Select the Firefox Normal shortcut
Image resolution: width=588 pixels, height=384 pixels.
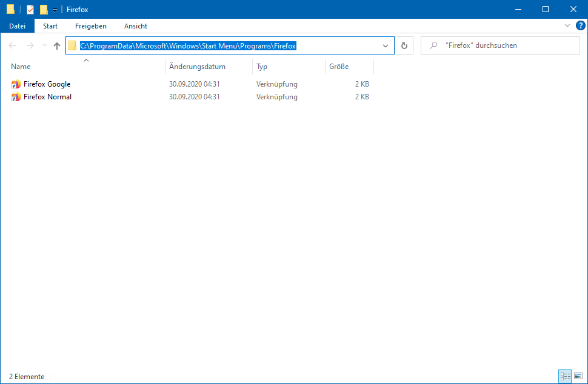47,97
